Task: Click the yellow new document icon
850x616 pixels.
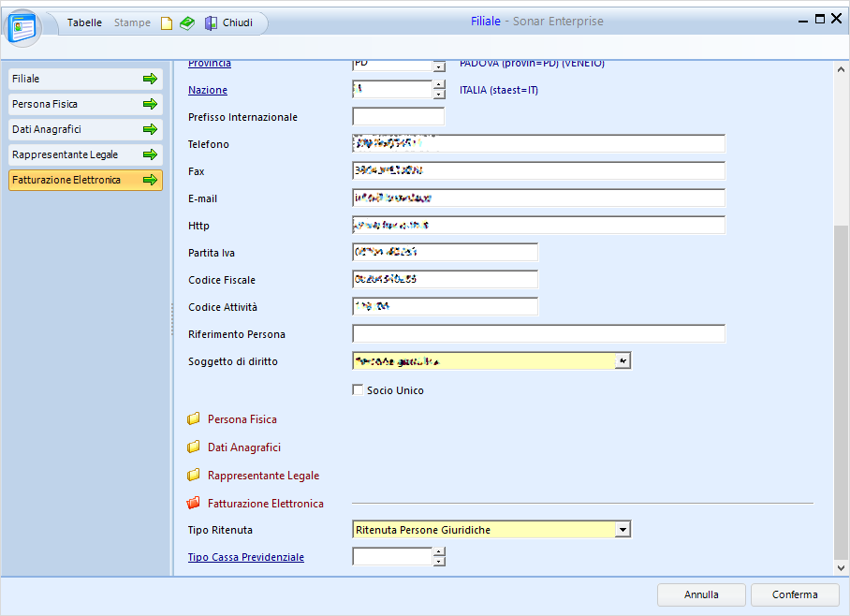Action: [x=167, y=23]
